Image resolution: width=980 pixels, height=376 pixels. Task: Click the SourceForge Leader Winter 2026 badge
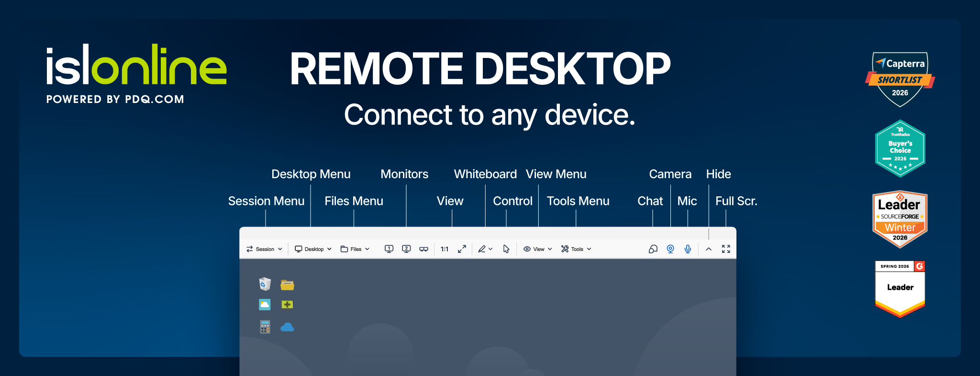[900, 219]
